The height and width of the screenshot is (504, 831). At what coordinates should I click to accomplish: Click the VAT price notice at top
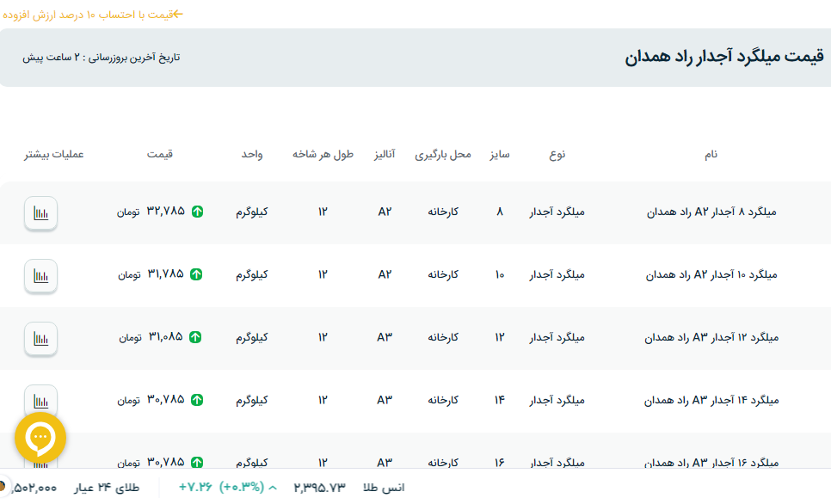pyautogui.click(x=93, y=15)
